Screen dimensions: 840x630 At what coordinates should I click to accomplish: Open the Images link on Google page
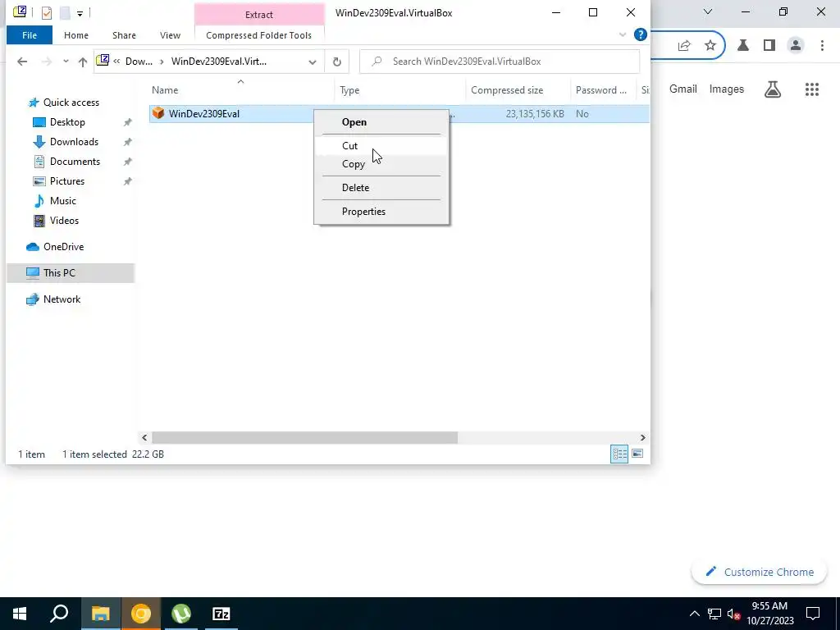point(727,89)
